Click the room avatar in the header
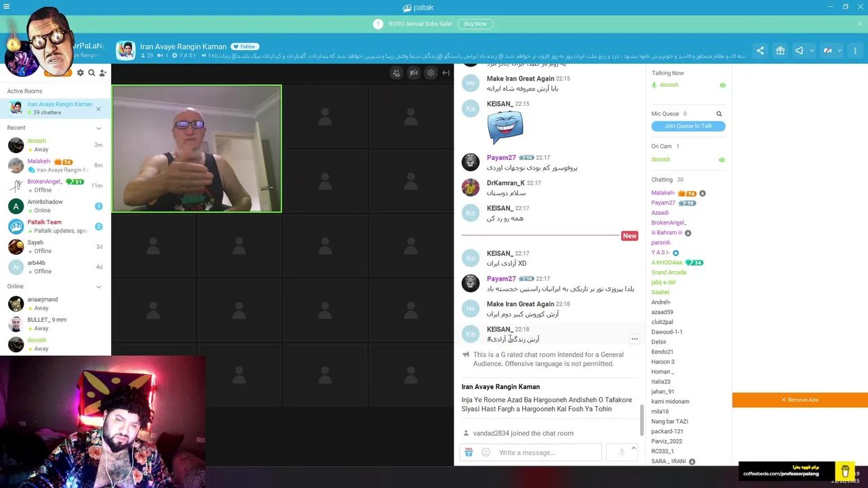Screen dimensions: 868x488 pyautogui.click(x=125, y=51)
